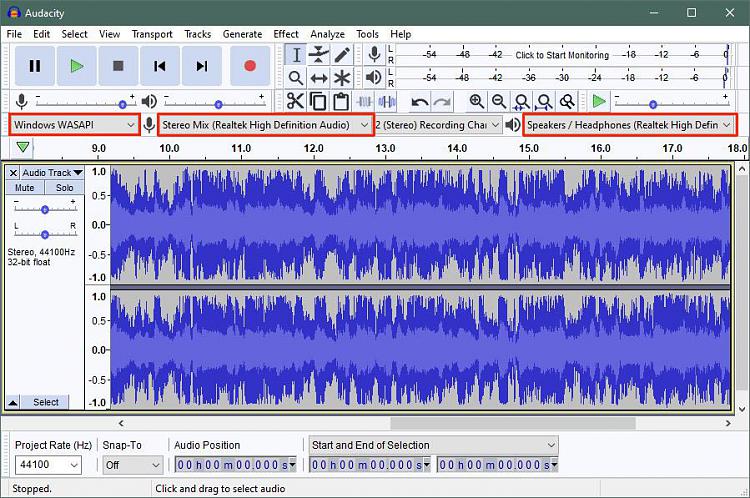Click the Zoom toggle icon

point(567,101)
